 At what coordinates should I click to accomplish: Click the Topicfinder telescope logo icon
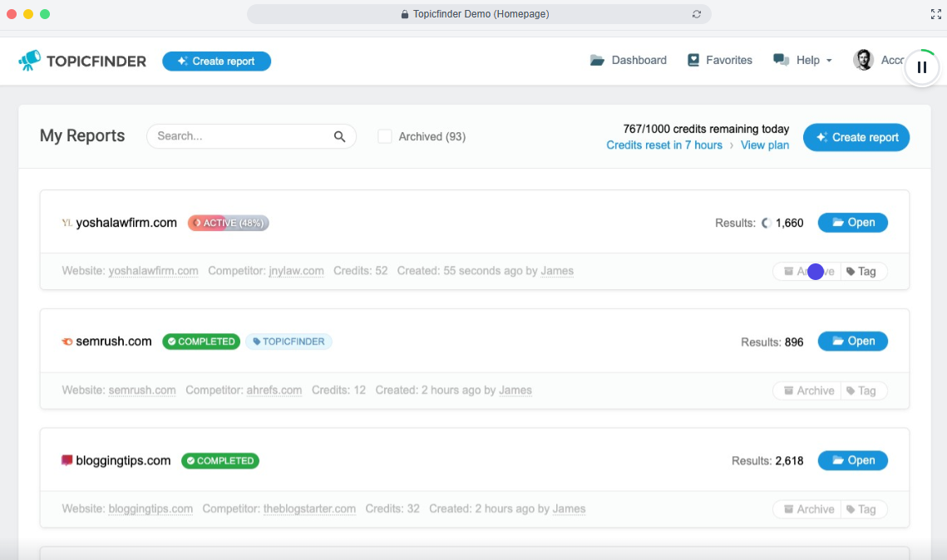30,61
